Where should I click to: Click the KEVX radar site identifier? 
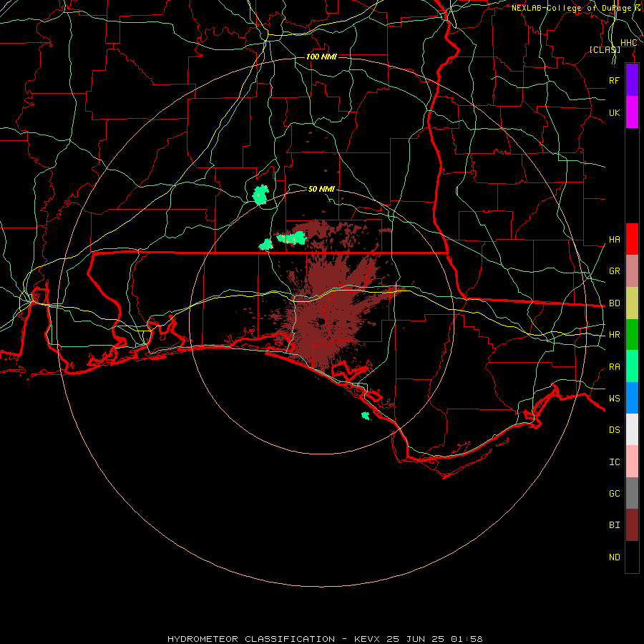[367, 639]
